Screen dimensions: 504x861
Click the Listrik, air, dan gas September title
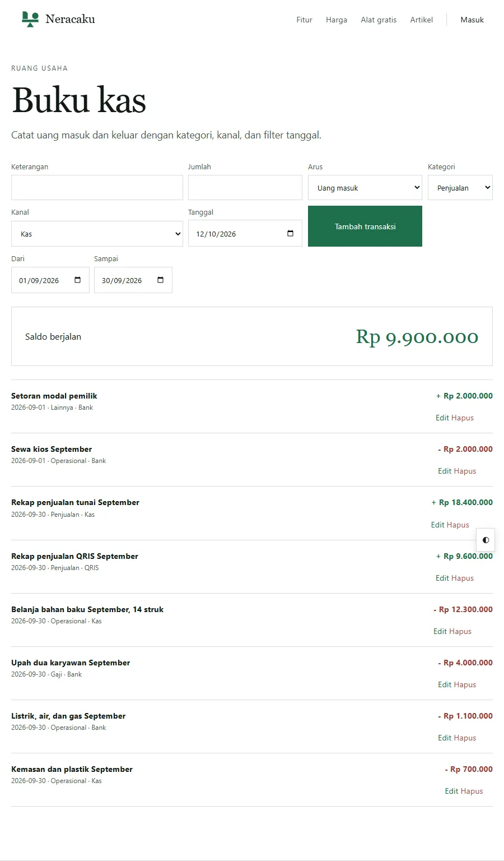click(68, 716)
